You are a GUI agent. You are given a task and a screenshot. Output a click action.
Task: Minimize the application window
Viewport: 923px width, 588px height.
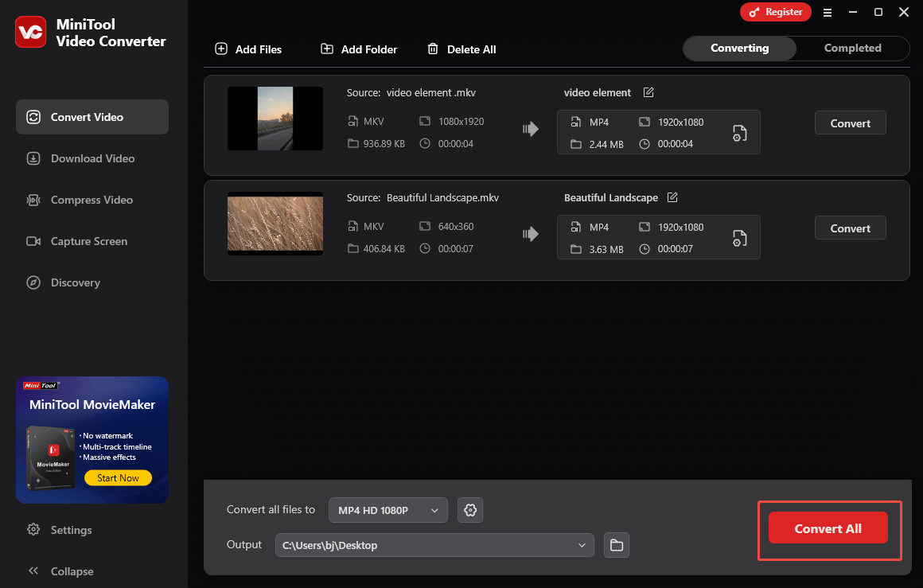coord(852,12)
